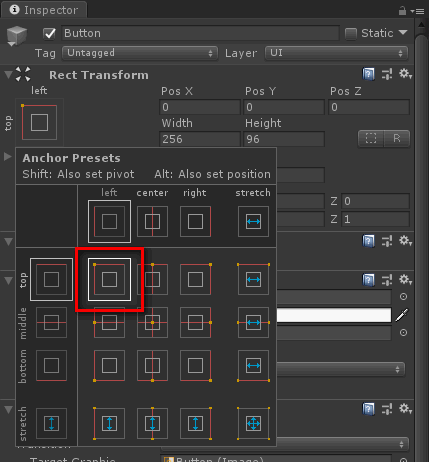Image resolution: width=429 pixels, height=462 pixels.
Task: Open the object type cube icon
Action: [x=17, y=35]
